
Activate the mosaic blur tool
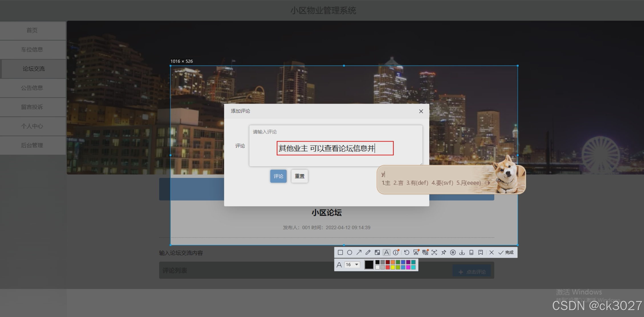(377, 252)
